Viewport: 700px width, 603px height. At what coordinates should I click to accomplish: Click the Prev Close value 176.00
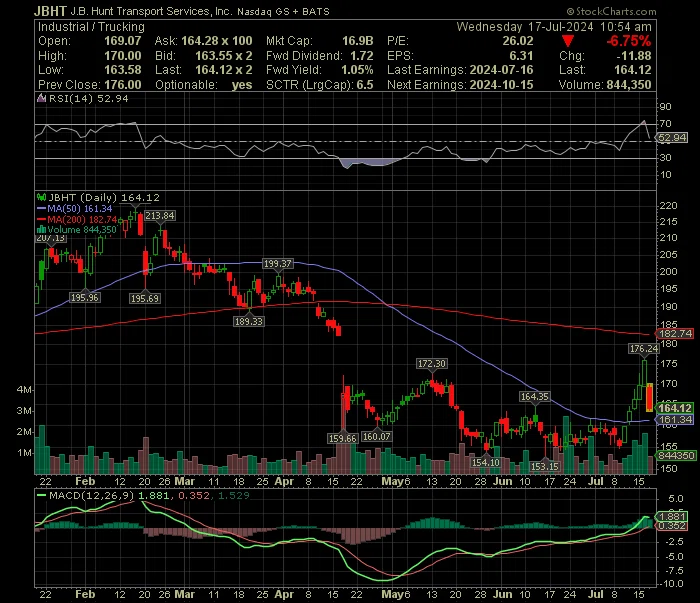coord(123,85)
